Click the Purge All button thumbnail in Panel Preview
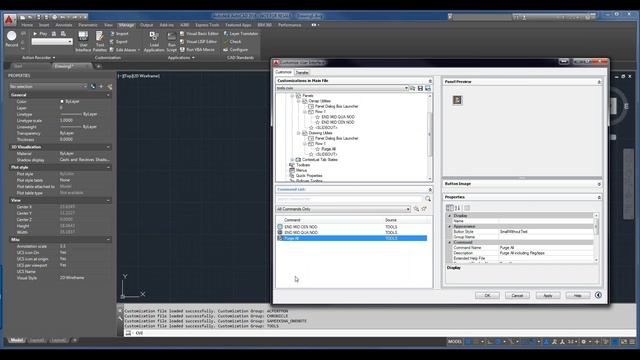Screen dimensions: 640x360 click(x=457, y=100)
